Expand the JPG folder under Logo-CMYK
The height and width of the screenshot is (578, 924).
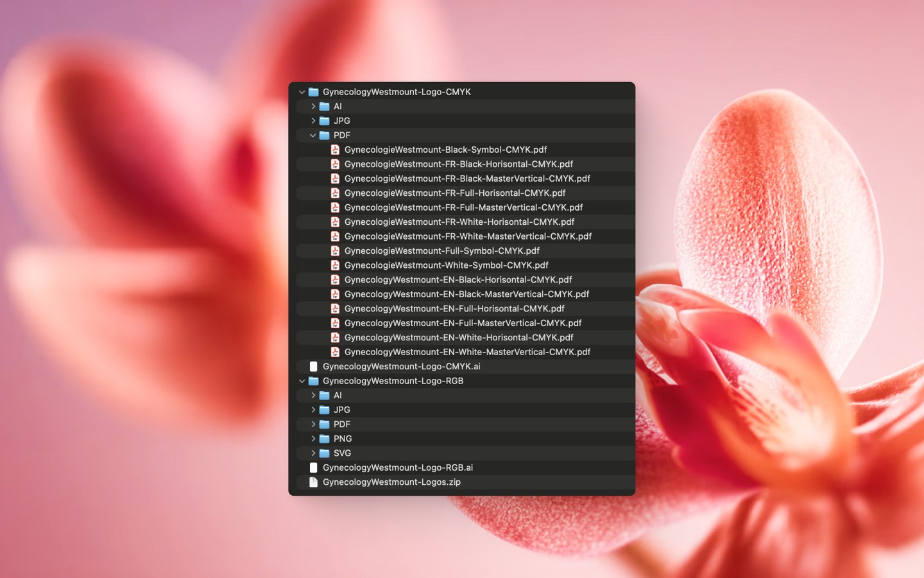[x=313, y=121]
